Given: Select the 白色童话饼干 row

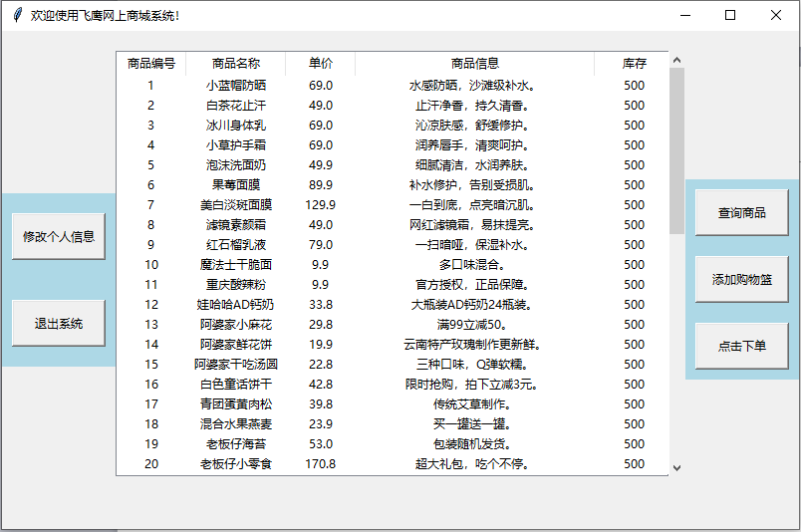Looking at the screenshot, I should pos(393,385).
